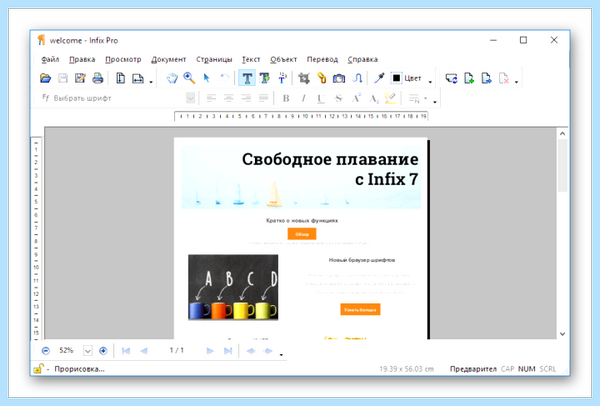The width and height of the screenshot is (600, 406).
Task: Click the orange Узнать больше button
Action: click(360, 309)
